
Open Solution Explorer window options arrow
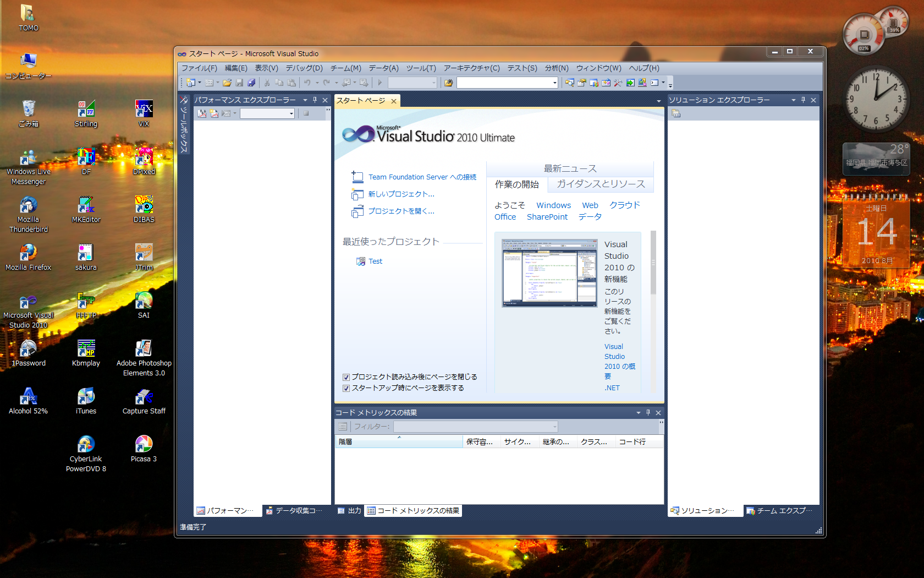point(794,100)
